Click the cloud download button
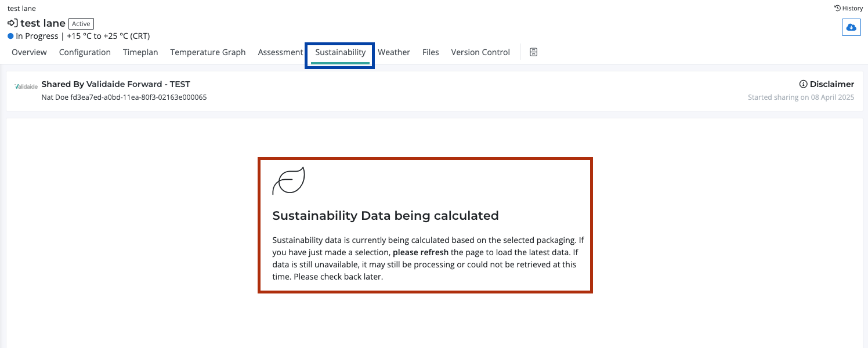The image size is (868, 348). 851,27
